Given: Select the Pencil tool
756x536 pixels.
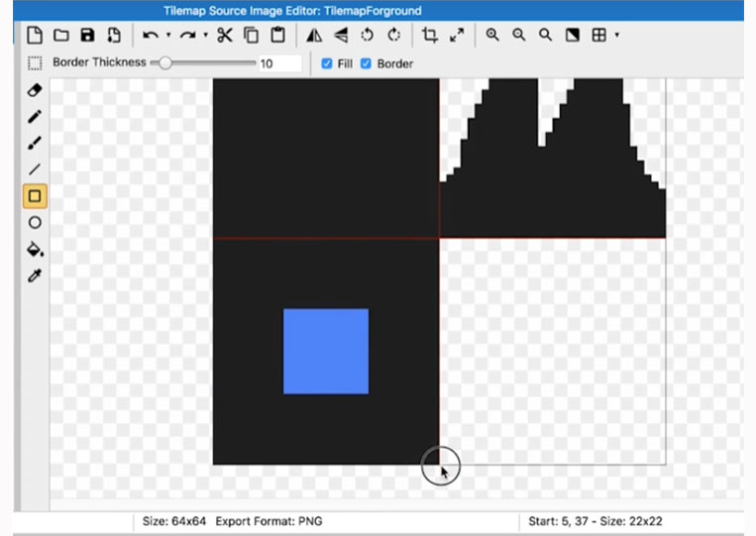Looking at the screenshot, I should [35, 117].
